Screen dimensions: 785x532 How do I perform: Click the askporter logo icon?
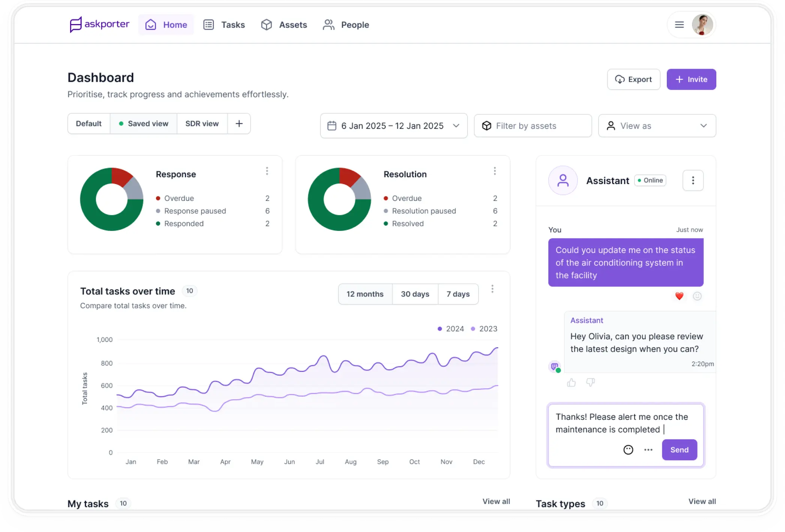click(x=75, y=24)
